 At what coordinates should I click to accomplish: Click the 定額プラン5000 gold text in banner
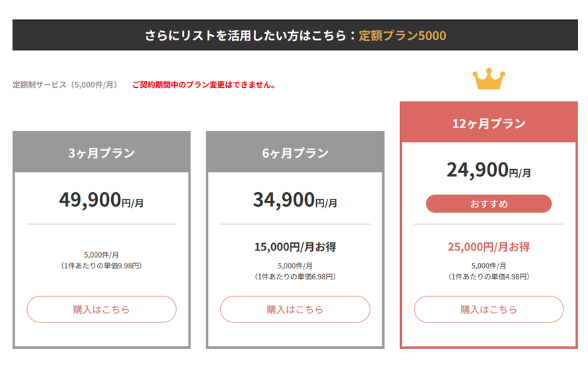(402, 36)
